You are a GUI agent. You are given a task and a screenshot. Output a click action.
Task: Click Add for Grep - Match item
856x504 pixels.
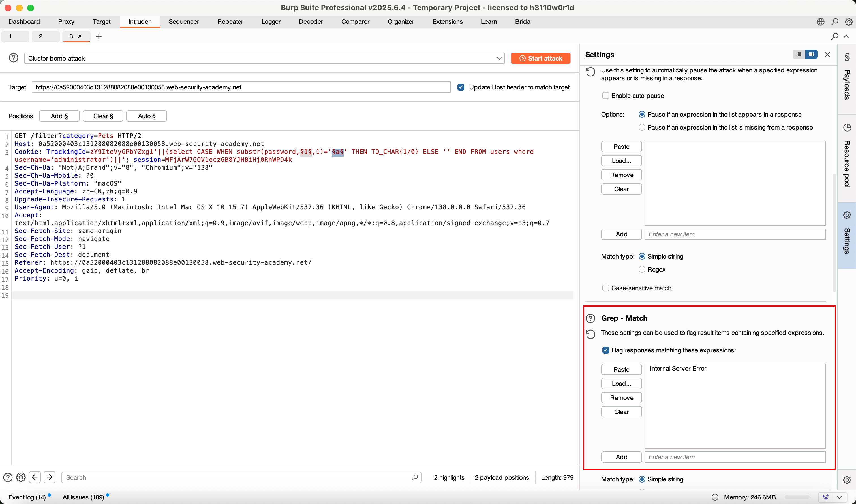pyautogui.click(x=621, y=457)
